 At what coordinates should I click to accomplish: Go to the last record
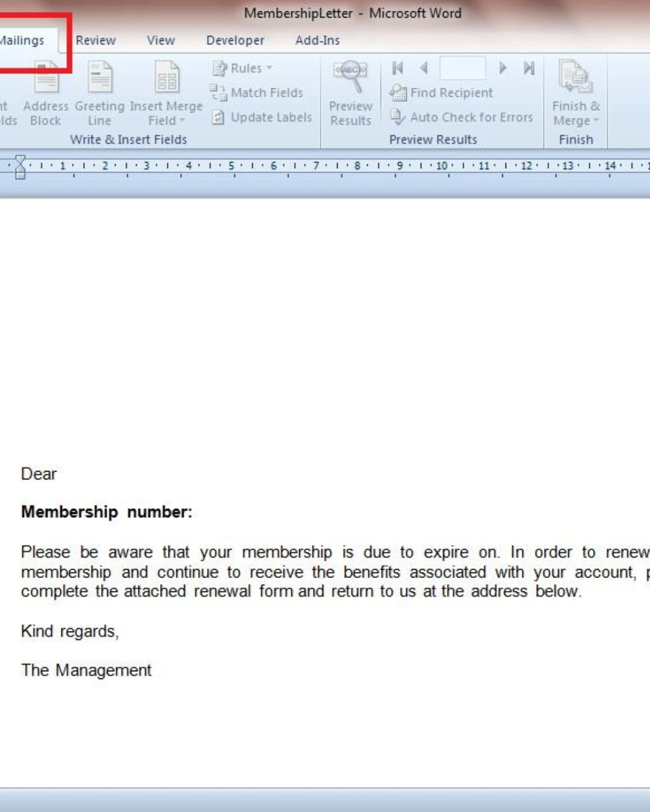(529, 68)
